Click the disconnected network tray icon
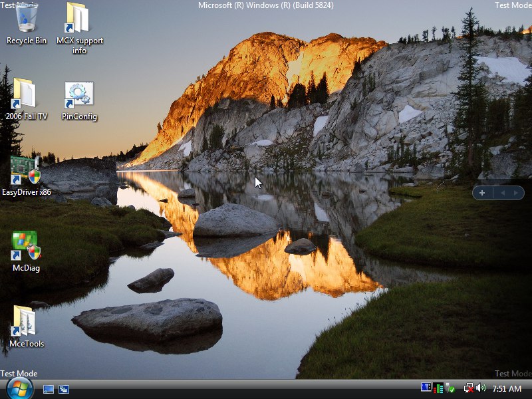 tap(469, 388)
